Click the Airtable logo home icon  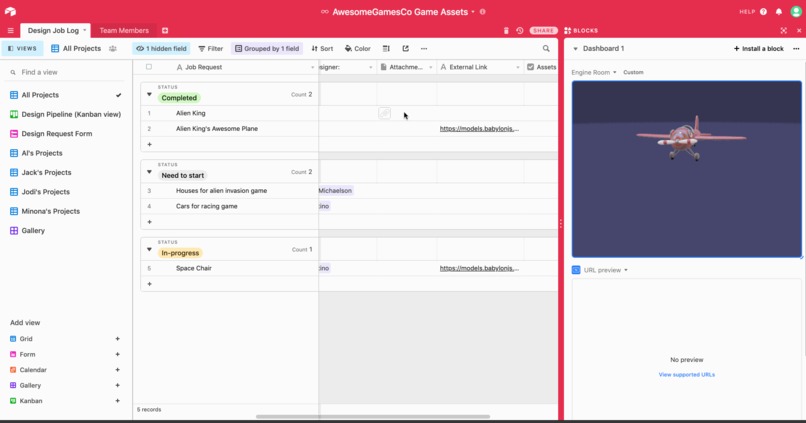(10, 11)
